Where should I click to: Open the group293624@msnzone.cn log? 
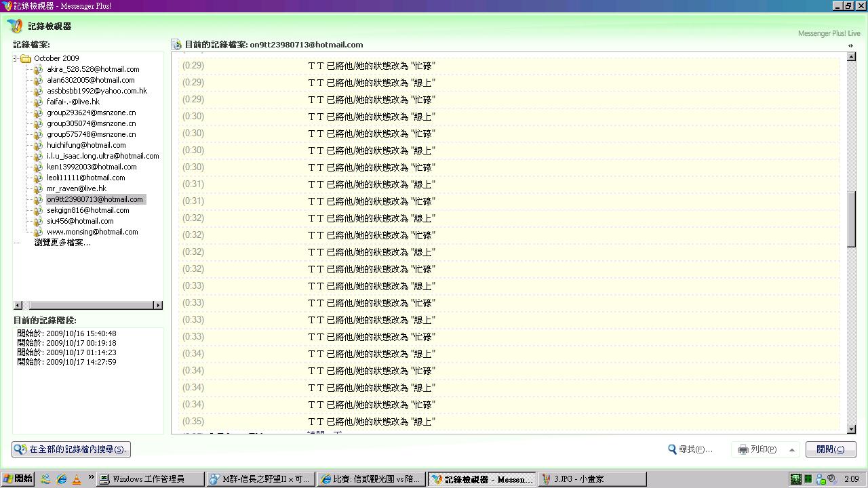(92, 113)
